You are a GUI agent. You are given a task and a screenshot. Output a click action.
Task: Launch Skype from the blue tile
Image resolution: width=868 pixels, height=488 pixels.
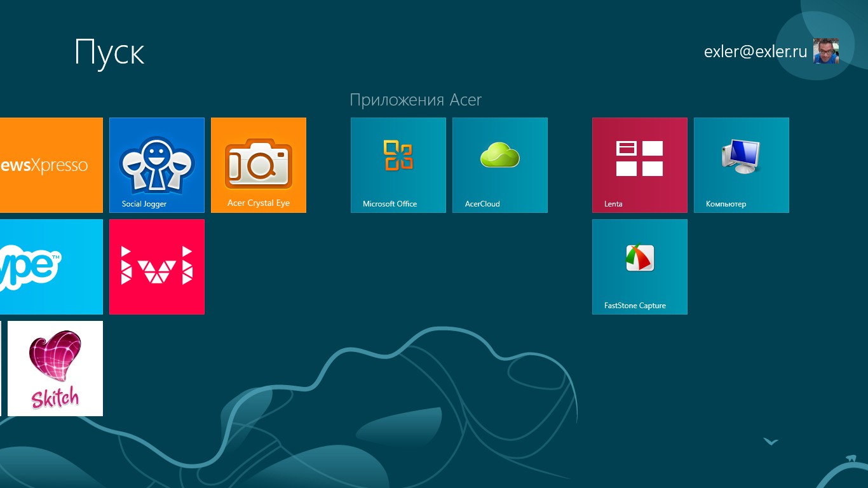point(51,266)
